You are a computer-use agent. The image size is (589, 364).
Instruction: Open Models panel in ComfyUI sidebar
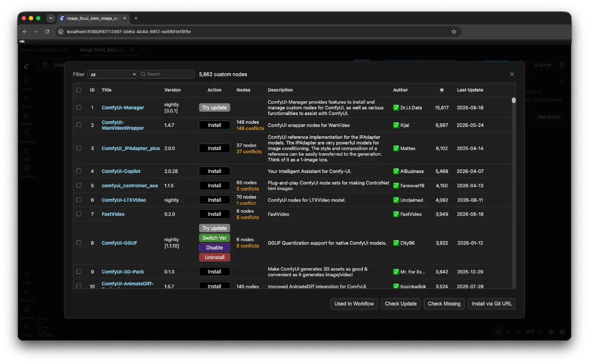tap(26, 118)
